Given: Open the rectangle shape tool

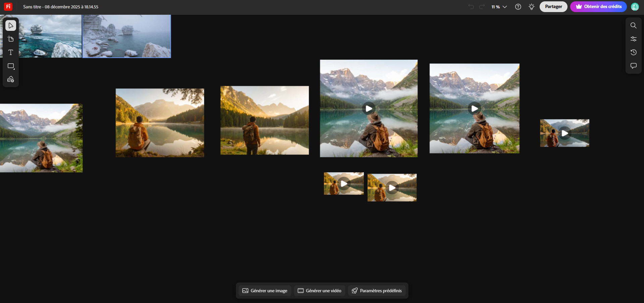Looking at the screenshot, I should tap(11, 66).
